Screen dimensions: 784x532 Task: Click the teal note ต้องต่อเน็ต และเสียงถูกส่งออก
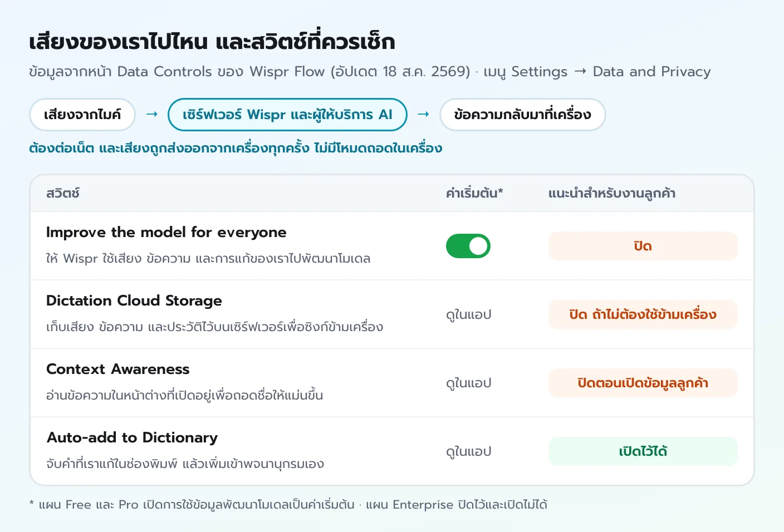tap(236, 148)
